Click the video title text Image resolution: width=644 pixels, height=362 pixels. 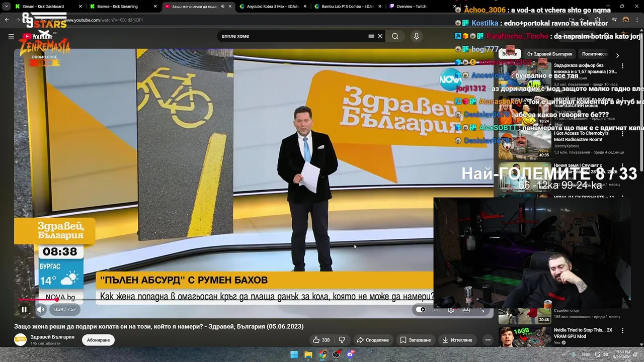point(158,326)
